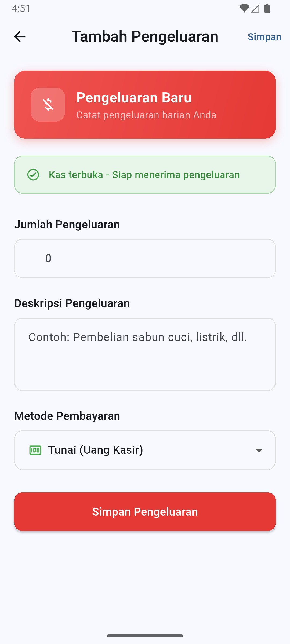Click the crossed-out dollar icon in red card
290x644 pixels.
(x=48, y=105)
